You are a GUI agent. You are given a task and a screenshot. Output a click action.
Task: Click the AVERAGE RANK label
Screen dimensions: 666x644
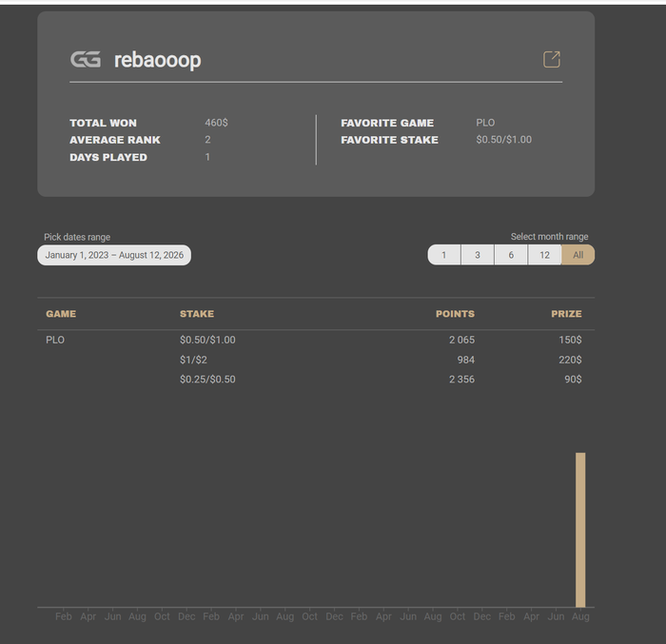pyautogui.click(x=115, y=140)
